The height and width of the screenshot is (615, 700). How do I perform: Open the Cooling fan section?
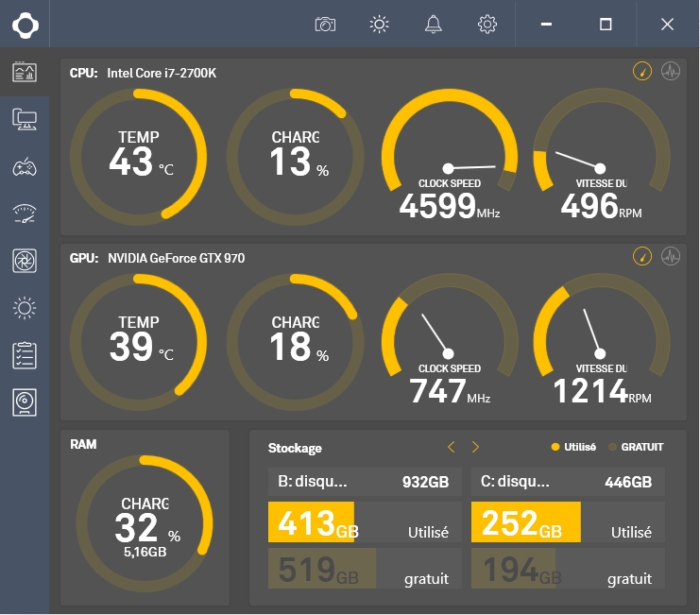(x=25, y=261)
